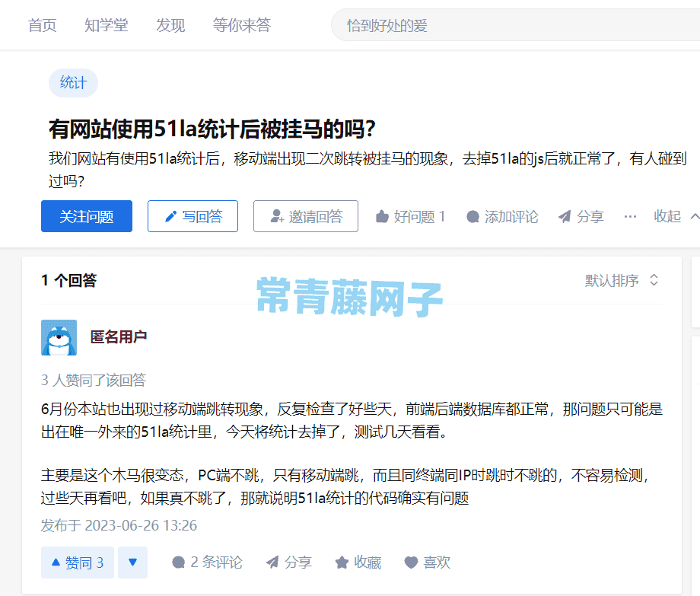700x596 pixels.
Task: Click the 喜欢 text label
Action: pyautogui.click(x=437, y=562)
